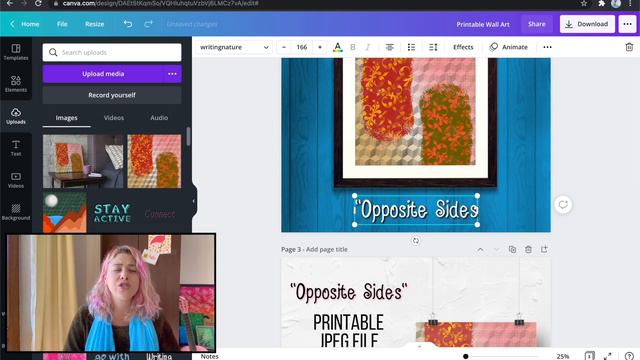Enter fullscreen presentation mode

pos(608,356)
